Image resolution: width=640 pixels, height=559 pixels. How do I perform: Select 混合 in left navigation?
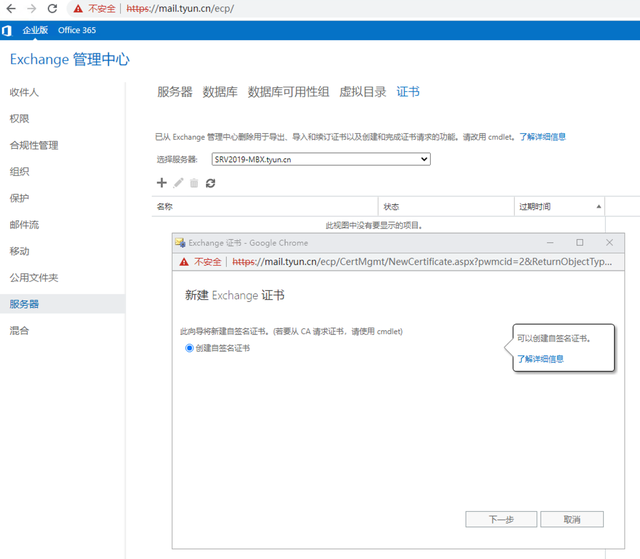(19, 331)
